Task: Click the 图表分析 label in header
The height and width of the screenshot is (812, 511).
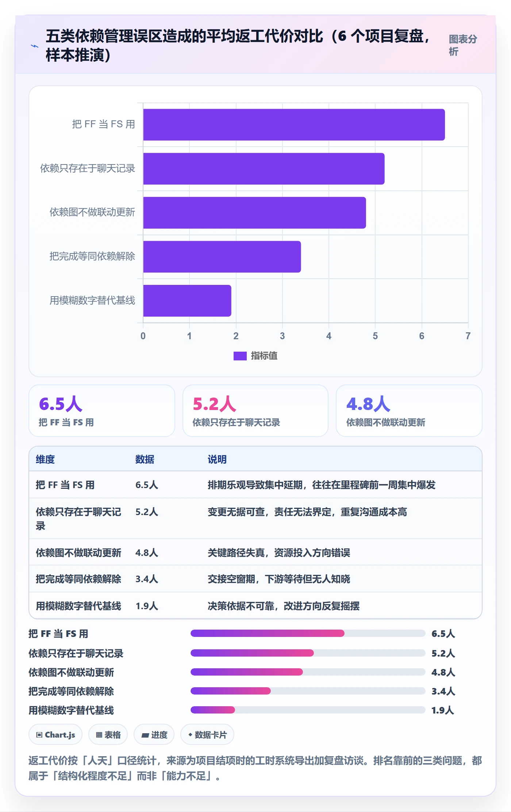Action: pos(463,45)
